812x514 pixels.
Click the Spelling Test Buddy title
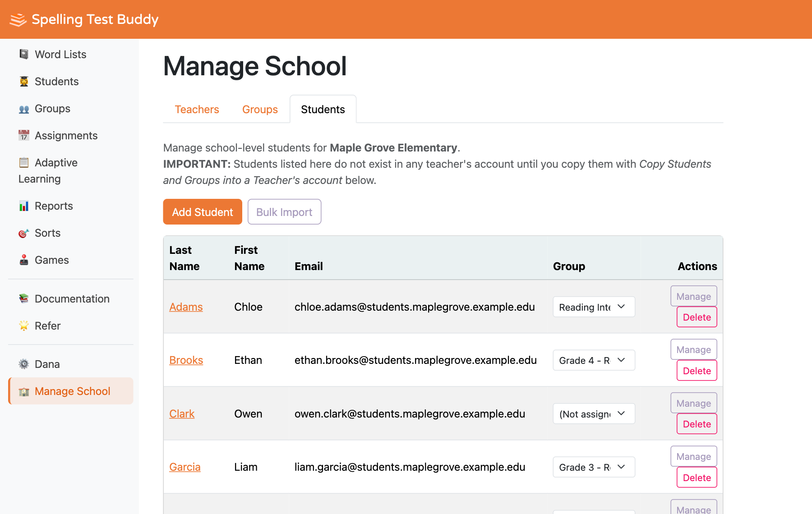coord(95,19)
